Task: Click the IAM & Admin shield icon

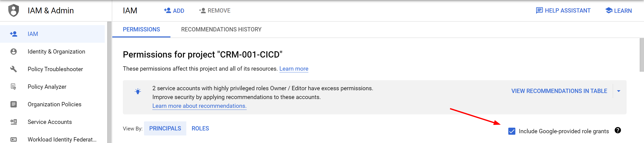Action: (14, 11)
